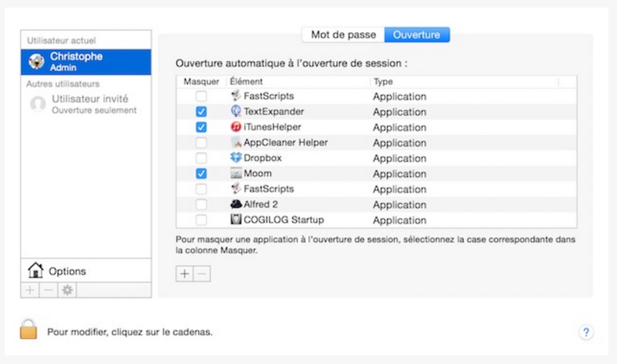Click the Application type cell for Alfred 2
The height and width of the screenshot is (364, 617).
(x=400, y=205)
